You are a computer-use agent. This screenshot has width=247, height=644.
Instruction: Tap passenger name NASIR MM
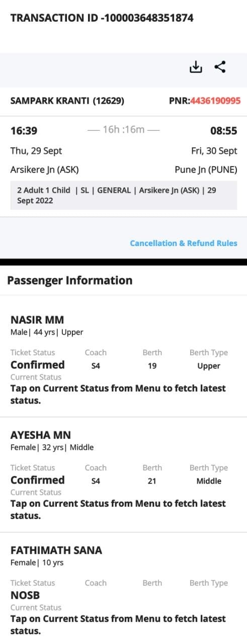[37, 320]
